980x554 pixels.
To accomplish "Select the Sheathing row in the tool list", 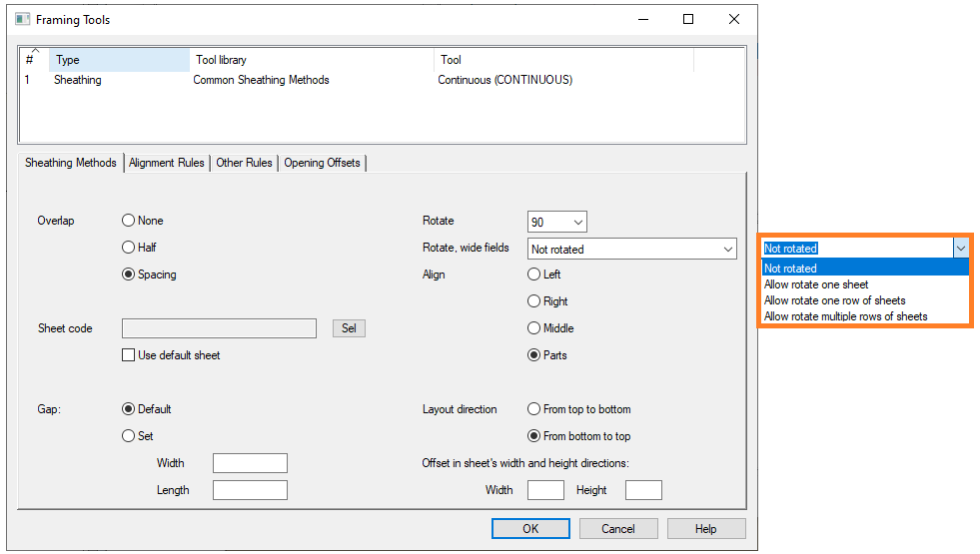I will pyautogui.click(x=78, y=80).
